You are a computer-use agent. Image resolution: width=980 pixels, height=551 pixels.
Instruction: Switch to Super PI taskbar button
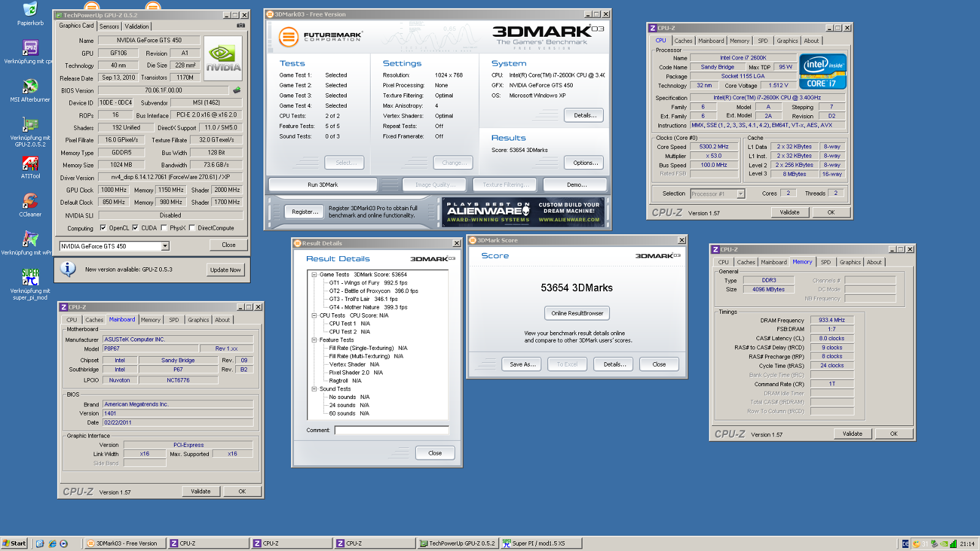click(541, 544)
